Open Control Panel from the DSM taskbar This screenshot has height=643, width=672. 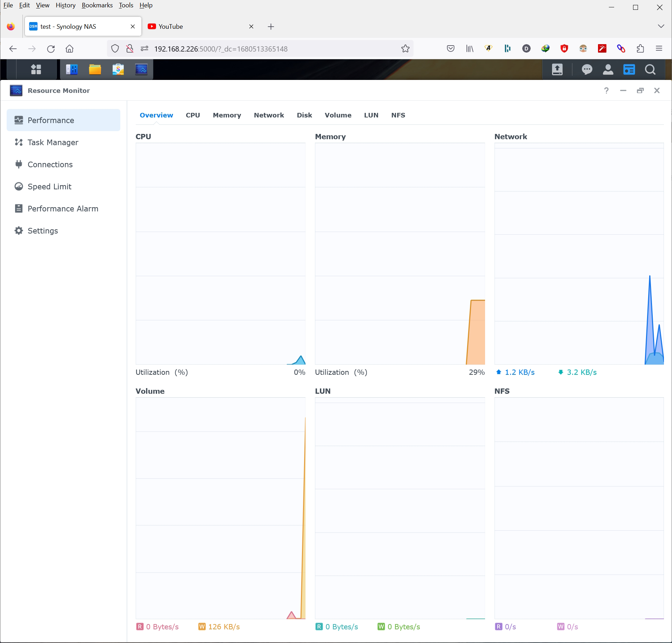72,69
